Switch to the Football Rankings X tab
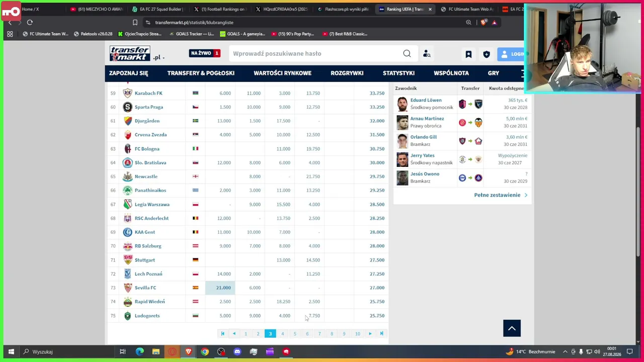The image size is (644, 362). [220, 9]
